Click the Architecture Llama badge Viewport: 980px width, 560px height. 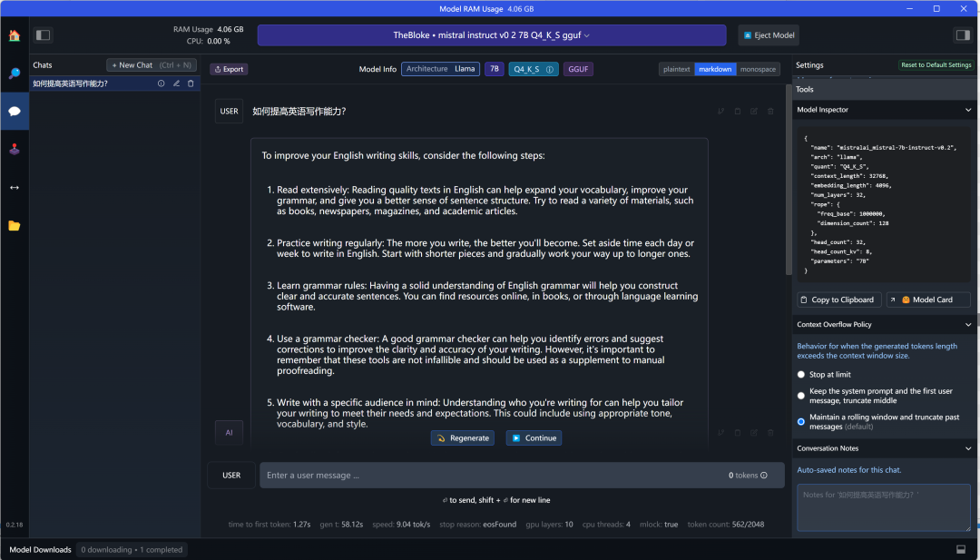click(441, 69)
